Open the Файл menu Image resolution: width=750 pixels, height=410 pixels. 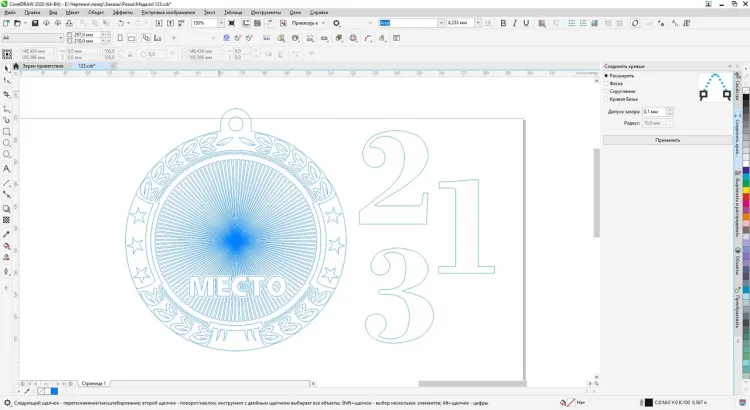(x=10, y=12)
